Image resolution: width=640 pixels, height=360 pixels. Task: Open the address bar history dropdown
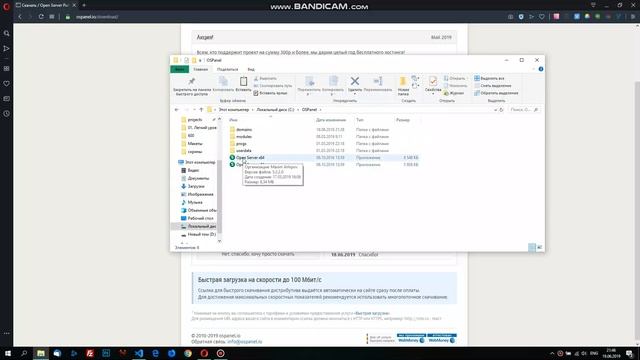pyautogui.click(x=496, y=110)
